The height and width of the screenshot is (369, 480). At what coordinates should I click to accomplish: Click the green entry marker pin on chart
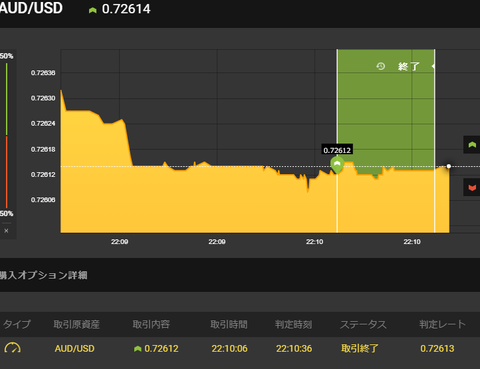[337, 165]
